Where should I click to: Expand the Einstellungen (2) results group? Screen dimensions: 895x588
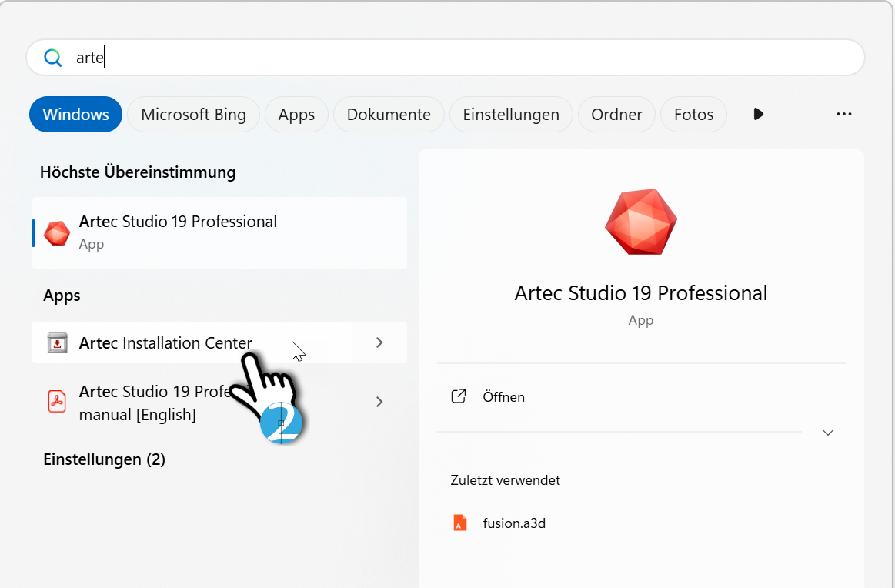click(105, 459)
